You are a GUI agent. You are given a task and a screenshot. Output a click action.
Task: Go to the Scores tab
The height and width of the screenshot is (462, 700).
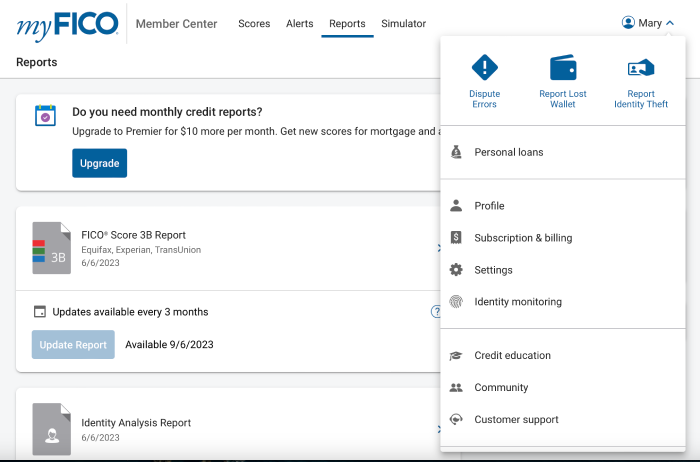pos(254,24)
